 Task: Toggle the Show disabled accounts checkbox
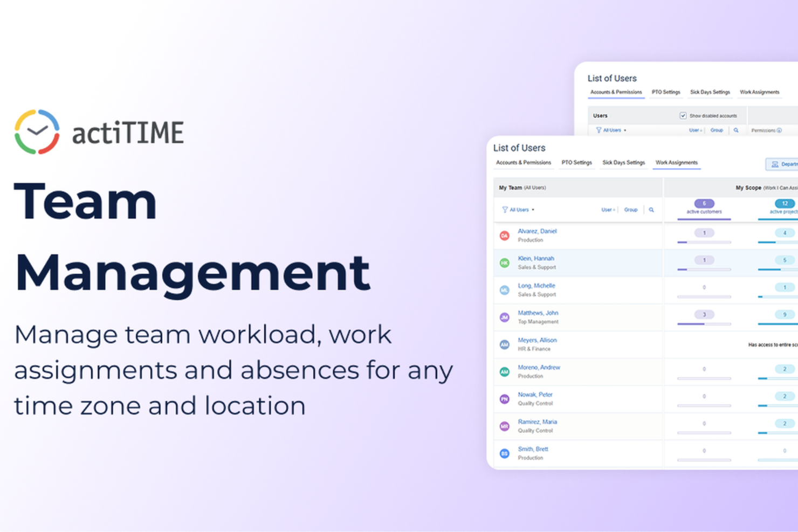[683, 116]
